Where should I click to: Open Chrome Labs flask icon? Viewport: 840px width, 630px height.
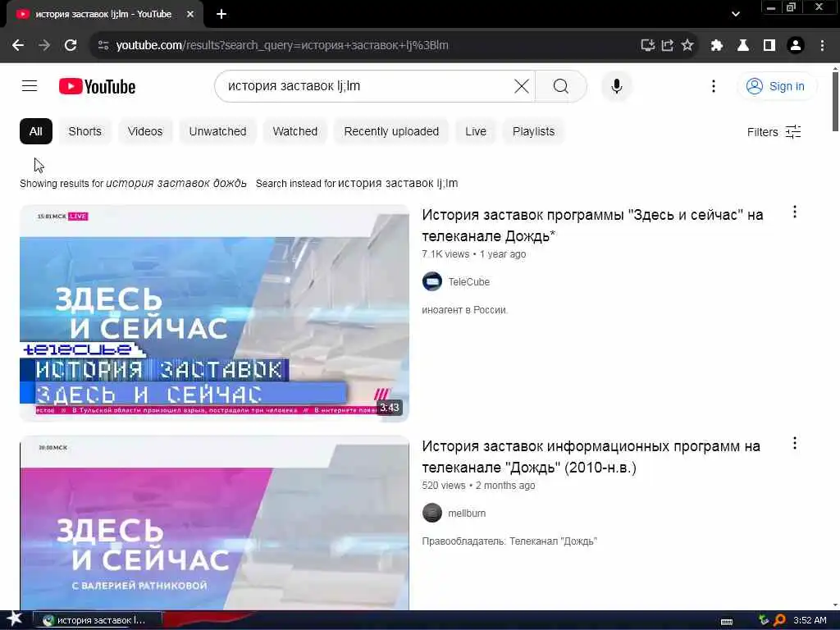click(743, 45)
